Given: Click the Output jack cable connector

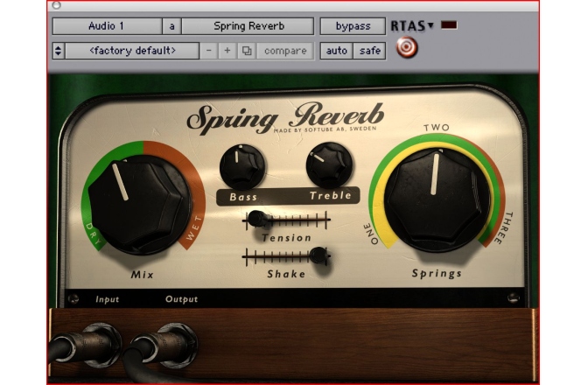Looking at the screenshot, I should (165, 344).
